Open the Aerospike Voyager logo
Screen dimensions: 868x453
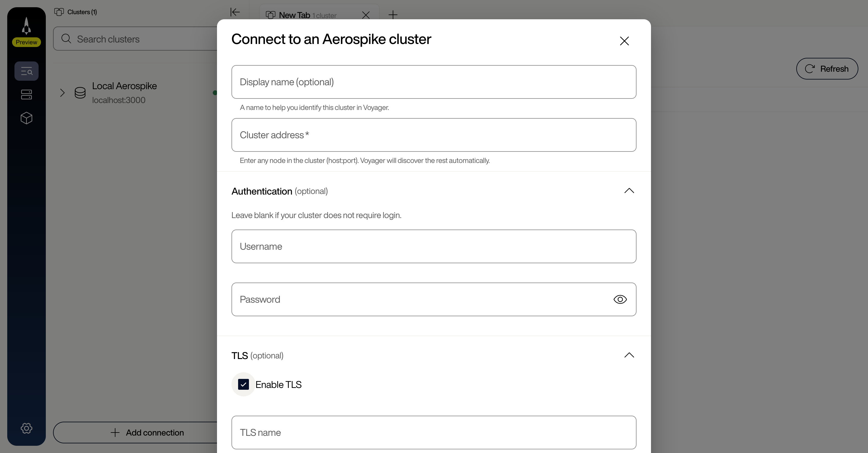[26, 25]
